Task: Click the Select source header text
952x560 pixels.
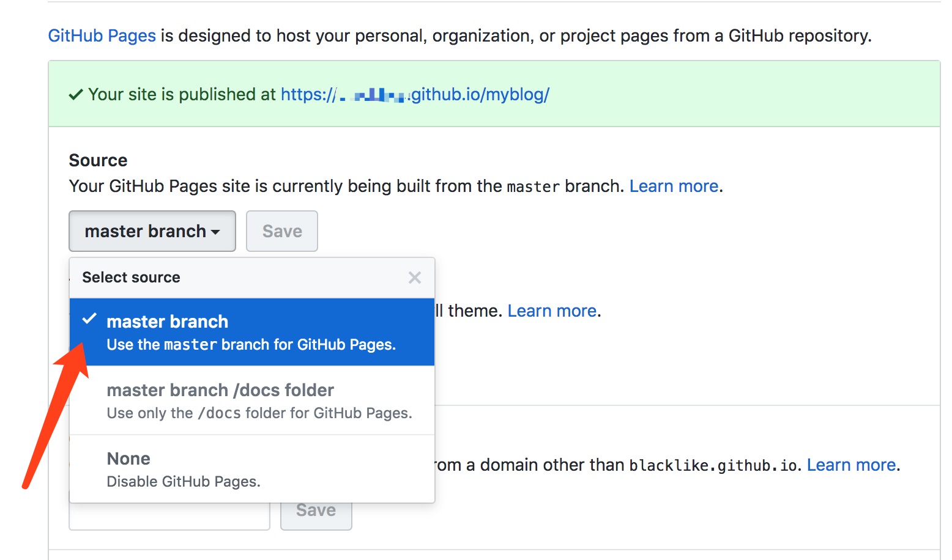Action: (132, 278)
